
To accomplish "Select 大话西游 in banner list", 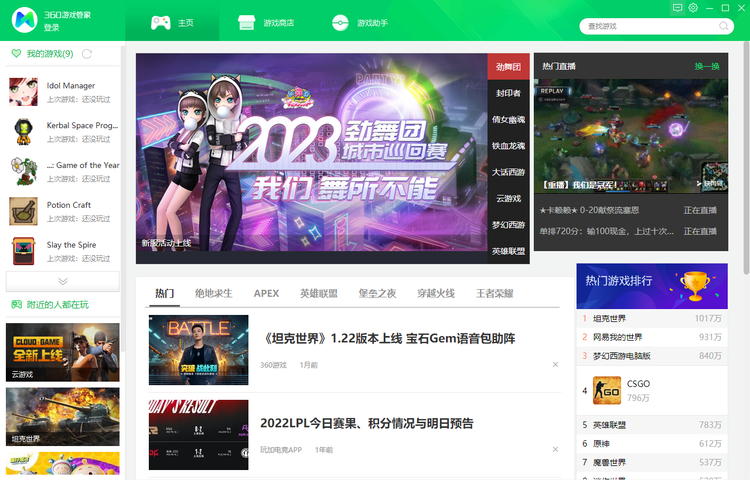I will 508,172.
